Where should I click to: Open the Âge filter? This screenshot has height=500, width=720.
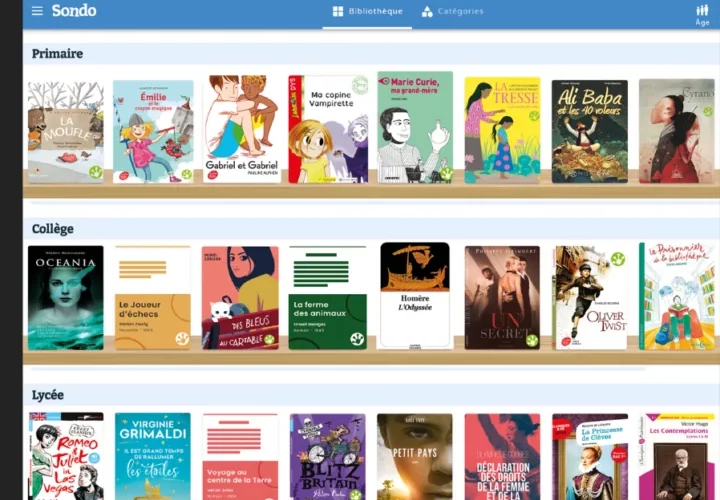pos(702,15)
